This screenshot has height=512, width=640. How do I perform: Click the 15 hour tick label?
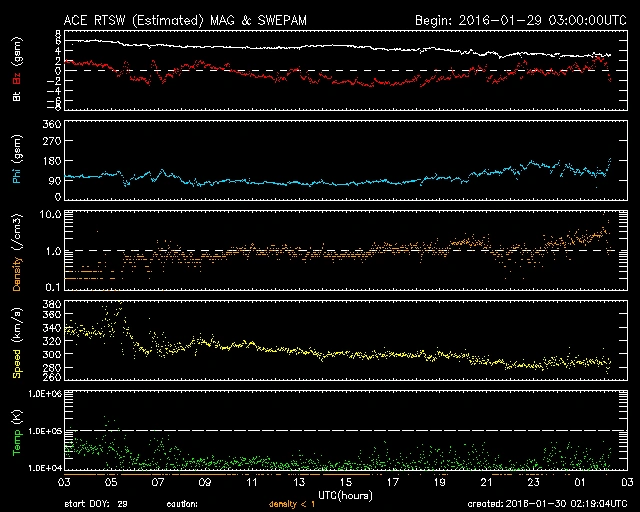pos(343,482)
